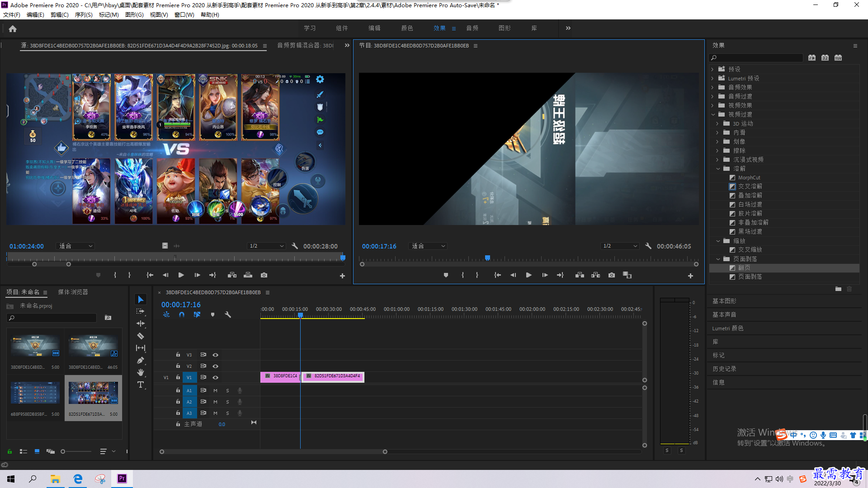The image size is (868, 488).
Task: Select the Track Select Forward tool
Action: tap(141, 311)
